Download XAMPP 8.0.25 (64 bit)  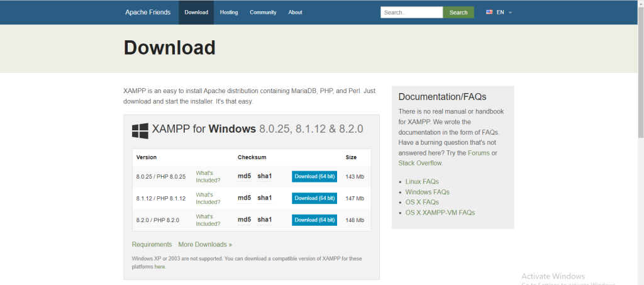click(x=314, y=177)
